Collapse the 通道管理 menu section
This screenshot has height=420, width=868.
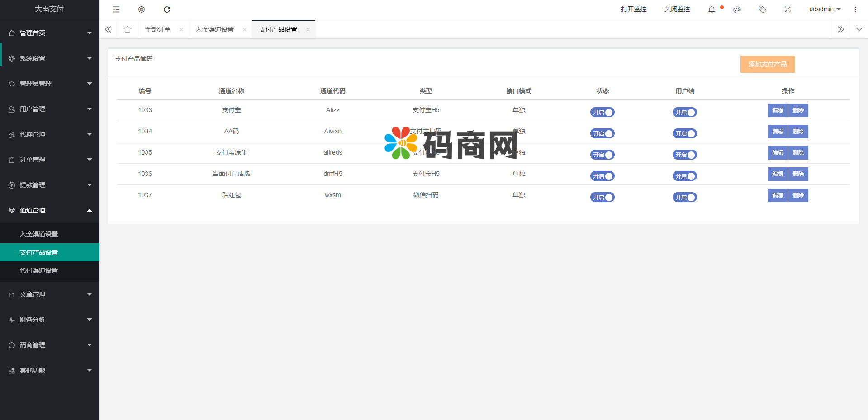pyautogui.click(x=50, y=210)
